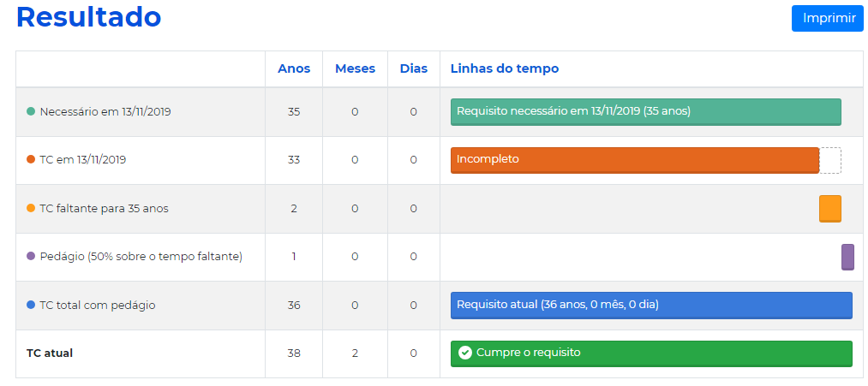Image resolution: width=868 pixels, height=386 pixels.
Task: Click the orange dot beside TC em 13/11/2019
Action: (31, 160)
